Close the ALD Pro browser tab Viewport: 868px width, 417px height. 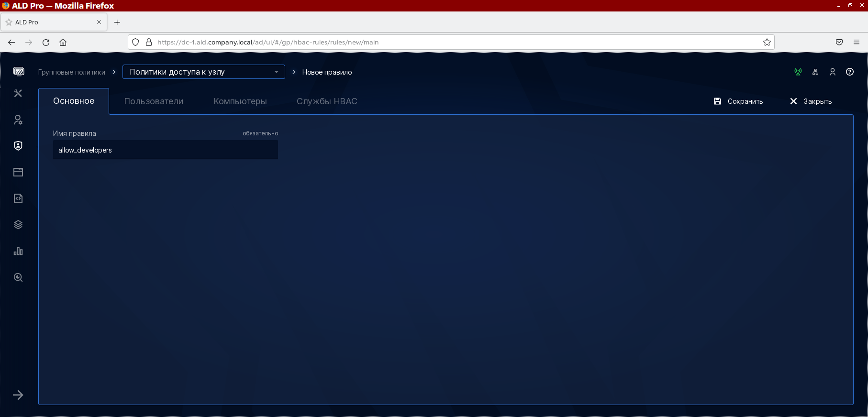99,22
